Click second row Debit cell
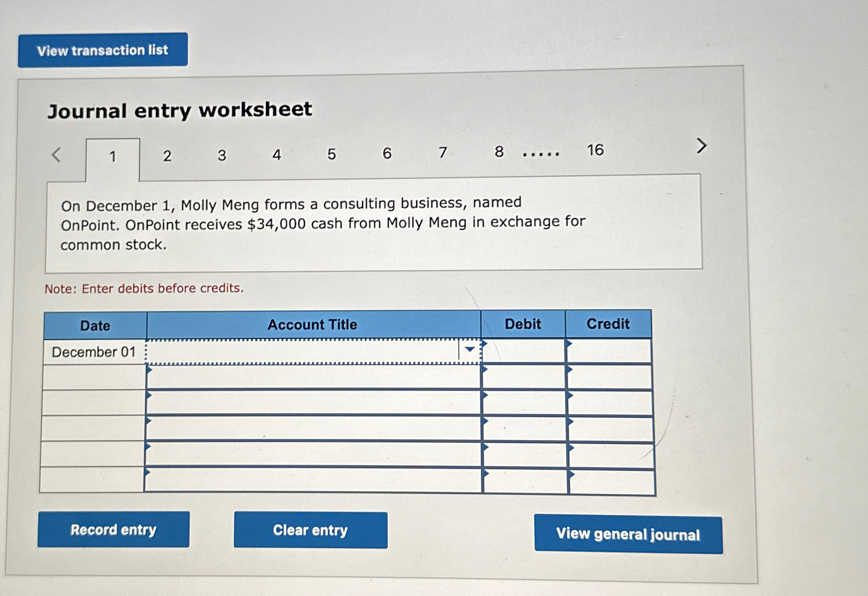This screenshot has height=596, width=868. pyautogui.click(x=523, y=377)
